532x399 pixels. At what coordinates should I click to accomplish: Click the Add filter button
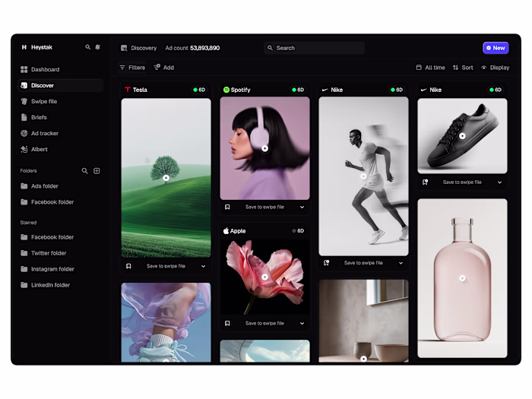pos(164,68)
